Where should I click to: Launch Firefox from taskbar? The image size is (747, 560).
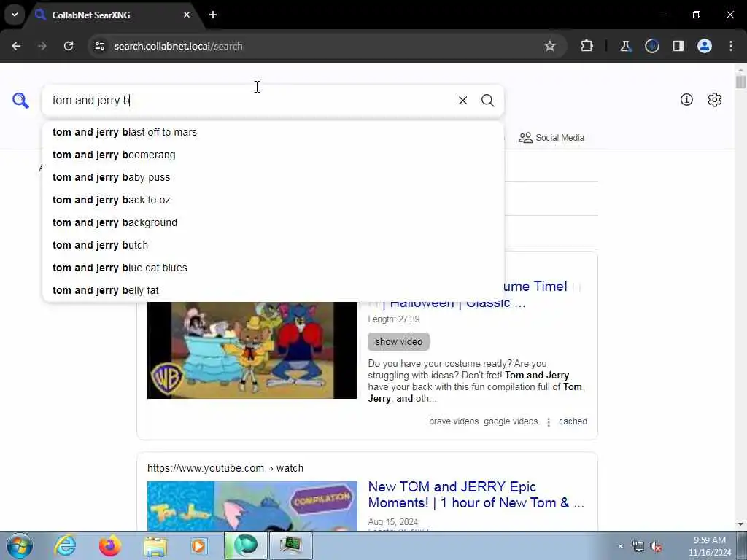(109, 545)
